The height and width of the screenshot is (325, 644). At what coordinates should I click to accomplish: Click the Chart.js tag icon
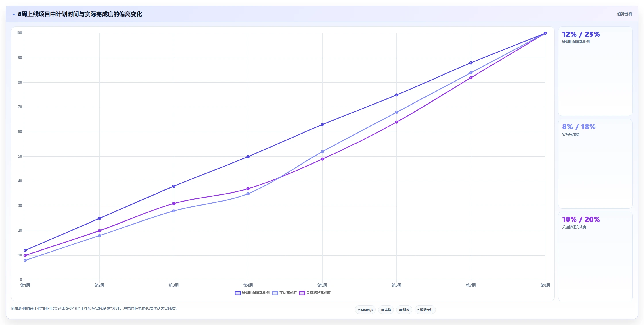click(x=359, y=310)
